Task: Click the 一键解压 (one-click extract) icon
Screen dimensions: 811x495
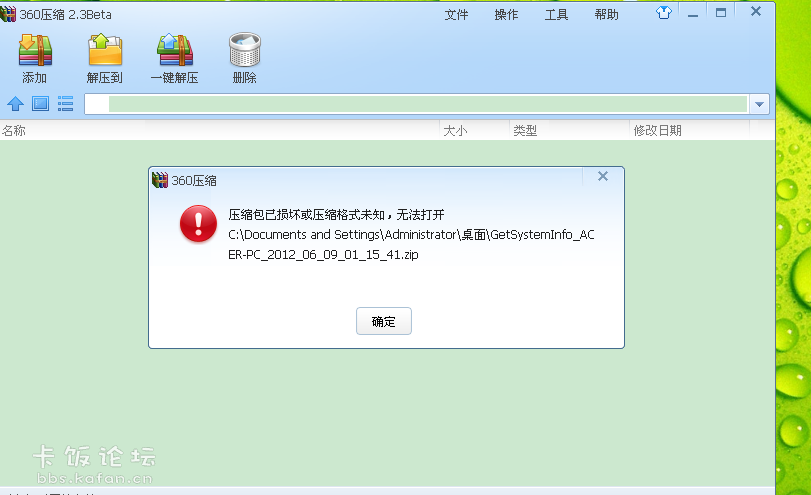Action: [x=175, y=50]
